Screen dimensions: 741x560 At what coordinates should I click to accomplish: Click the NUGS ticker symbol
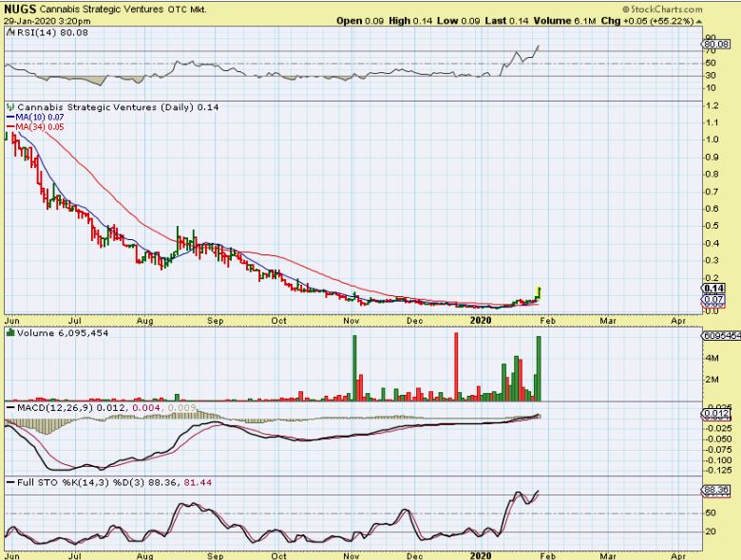[19, 9]
